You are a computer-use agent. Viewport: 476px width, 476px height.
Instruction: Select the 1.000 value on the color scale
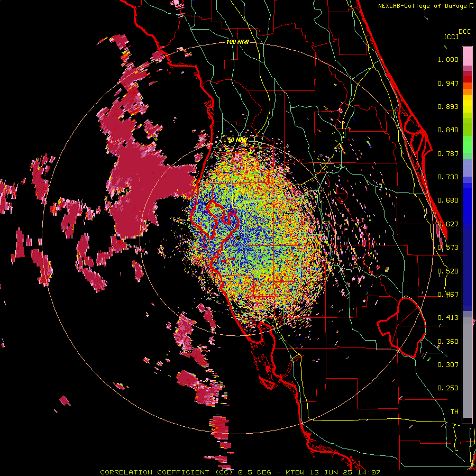[448, 59]
